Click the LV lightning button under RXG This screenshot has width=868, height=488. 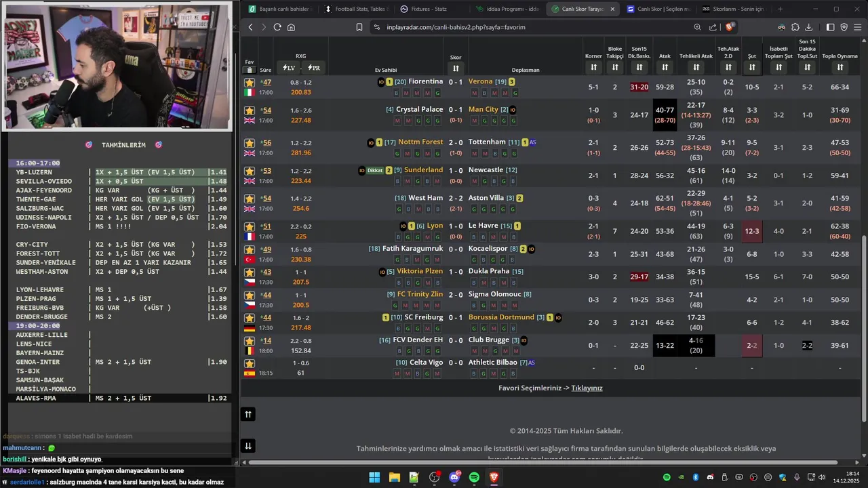pos(289,68)
